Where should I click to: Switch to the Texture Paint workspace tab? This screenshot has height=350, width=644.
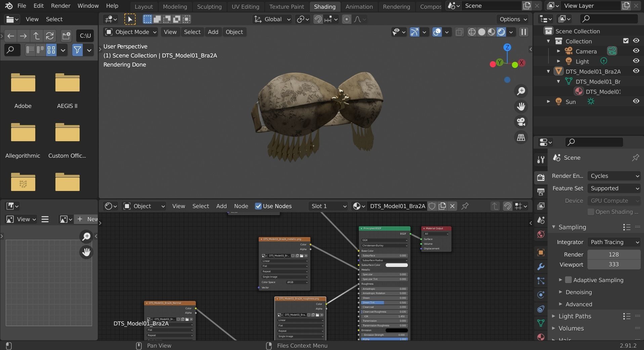(x=286, y=6)
